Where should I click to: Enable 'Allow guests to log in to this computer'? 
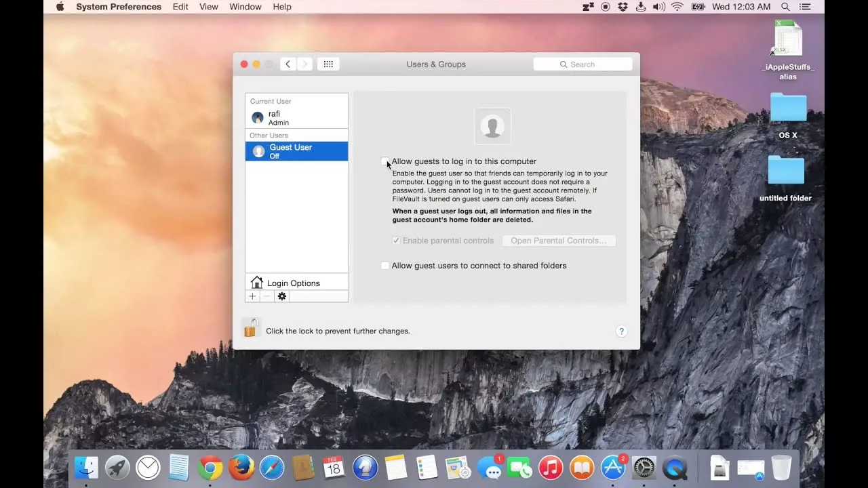tap(385, 161)
